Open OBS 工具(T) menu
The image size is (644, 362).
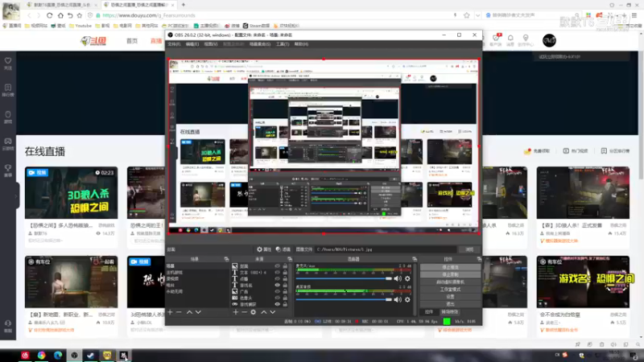click(x=283, y=44)
